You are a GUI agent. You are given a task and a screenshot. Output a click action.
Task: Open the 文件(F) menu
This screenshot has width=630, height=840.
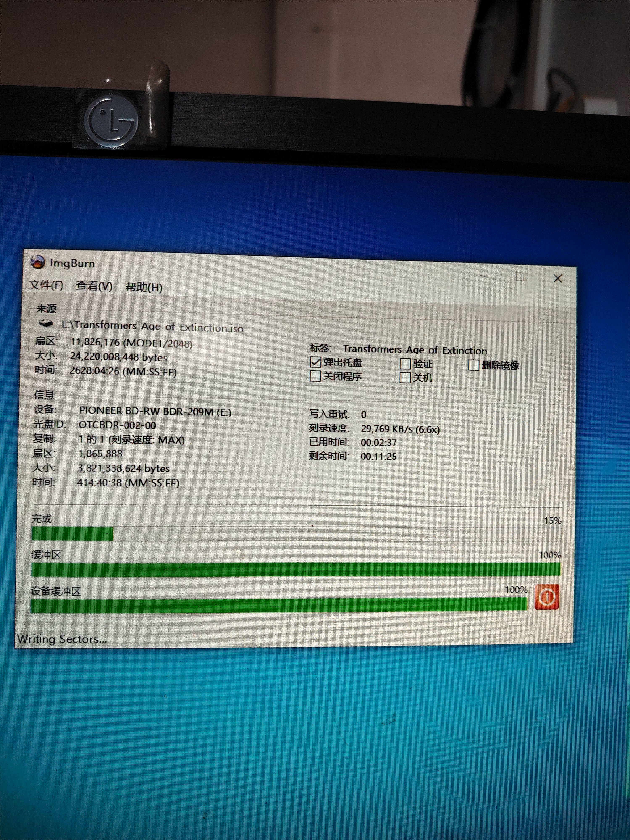pyautogui.click(x=46, y=285)
